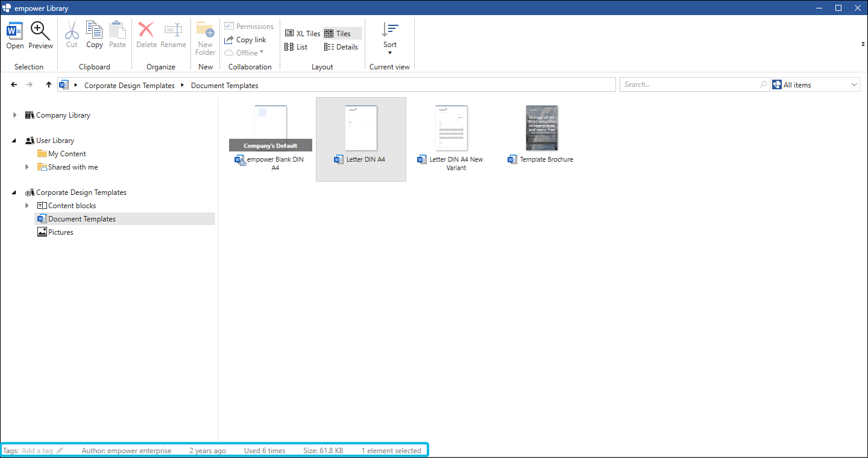Click 'Used 6 times' status text
Viewport: 868px width, 458px height.
pos(265,451)
